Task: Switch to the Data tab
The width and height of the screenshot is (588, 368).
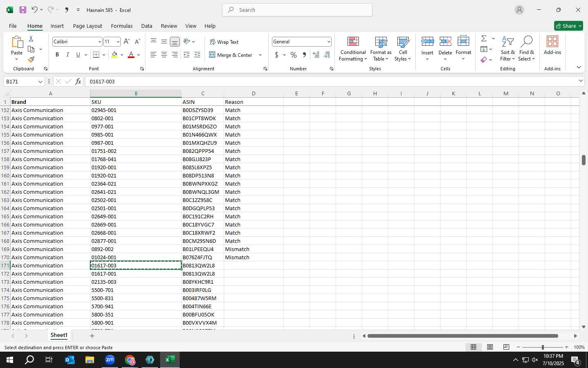Action: coord(147,26)
